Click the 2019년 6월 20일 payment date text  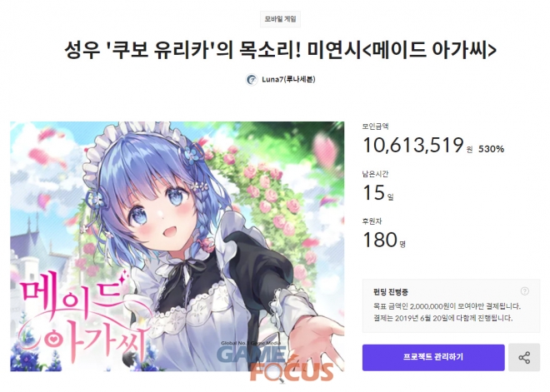click(x=423, y=318)
